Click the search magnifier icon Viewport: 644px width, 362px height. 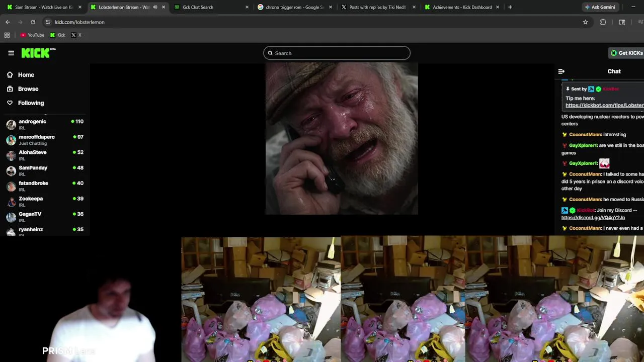270,53
